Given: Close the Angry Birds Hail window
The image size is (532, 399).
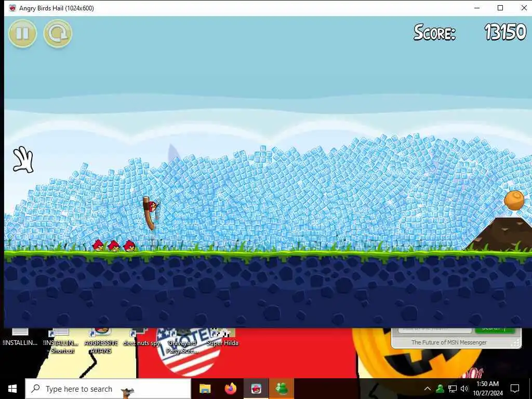Looking at the screenshot, I should [524, 8].
